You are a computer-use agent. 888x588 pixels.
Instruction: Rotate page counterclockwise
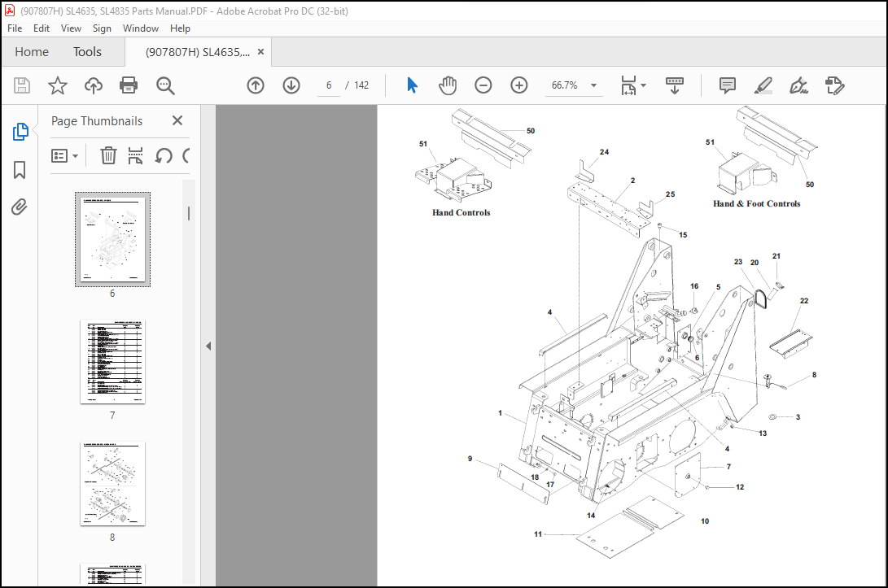point(164,155)
